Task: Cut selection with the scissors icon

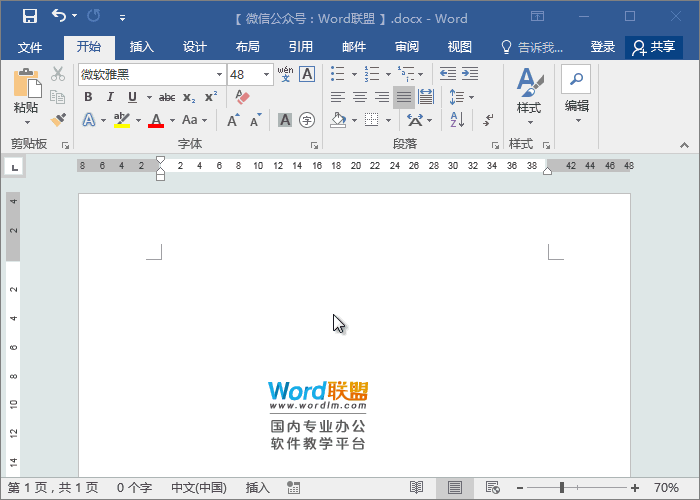Action: [58, 74]
